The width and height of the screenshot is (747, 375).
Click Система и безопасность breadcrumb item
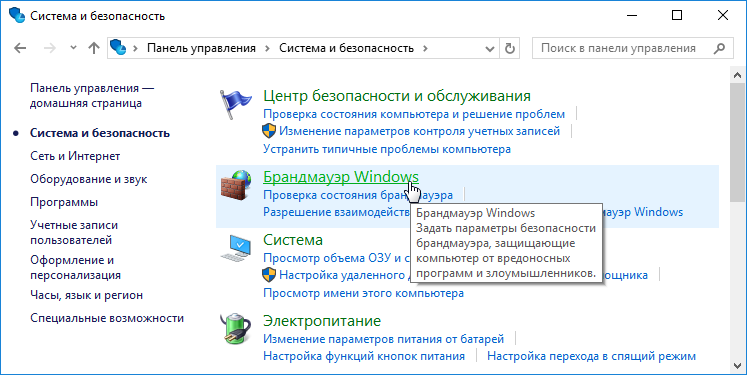pos(346,48)
